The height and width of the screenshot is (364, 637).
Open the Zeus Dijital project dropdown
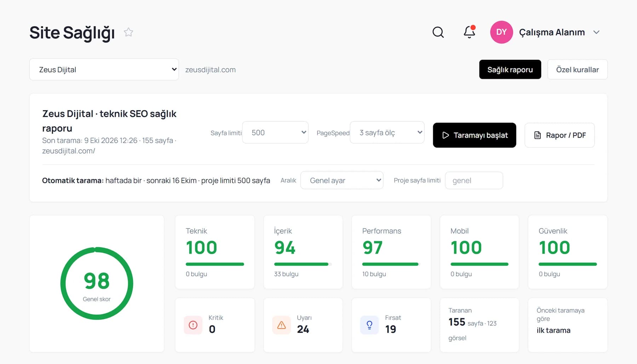point(104,69)
